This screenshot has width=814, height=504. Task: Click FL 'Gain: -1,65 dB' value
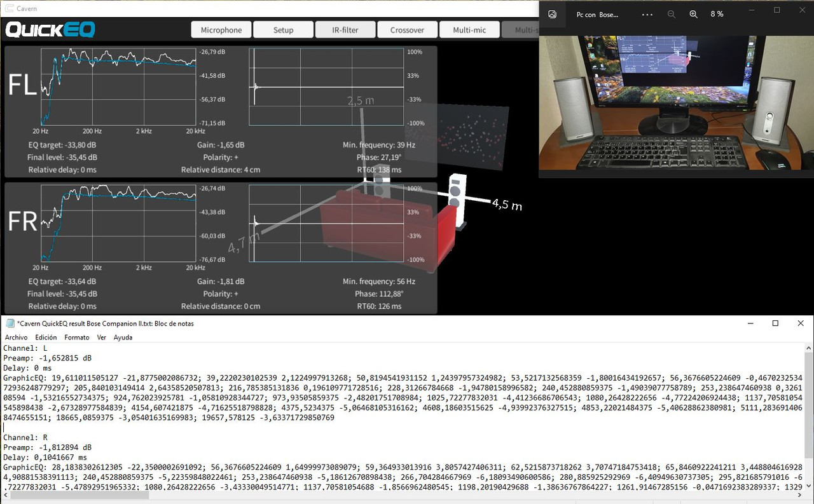[x=221, y=145]
